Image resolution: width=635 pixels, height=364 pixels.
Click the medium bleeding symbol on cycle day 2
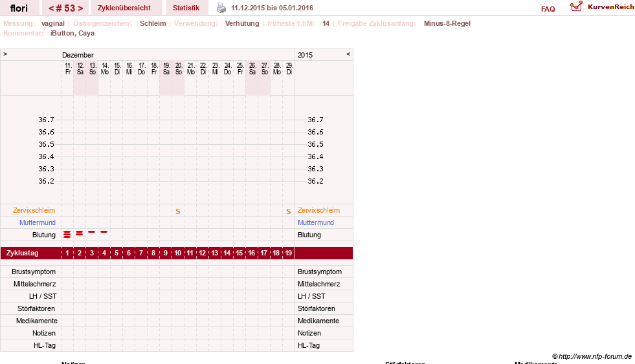click(80, 233)
